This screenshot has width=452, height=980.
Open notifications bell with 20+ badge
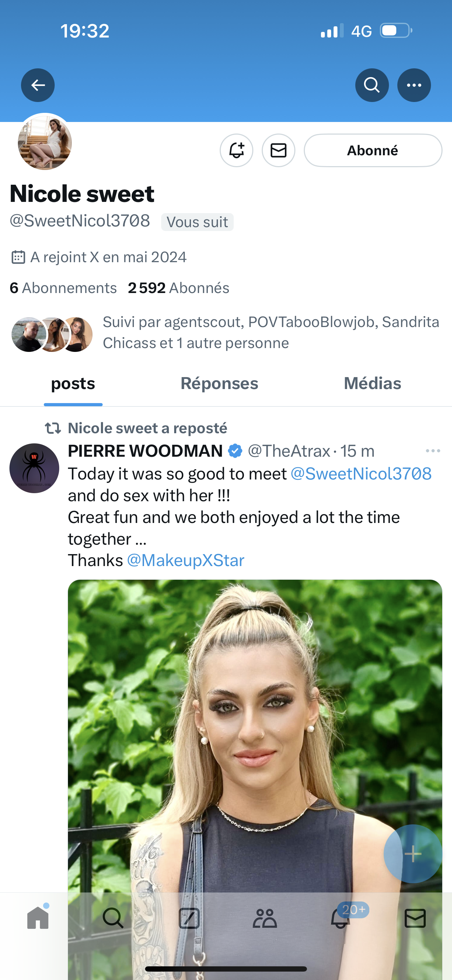tap(340, 918)
